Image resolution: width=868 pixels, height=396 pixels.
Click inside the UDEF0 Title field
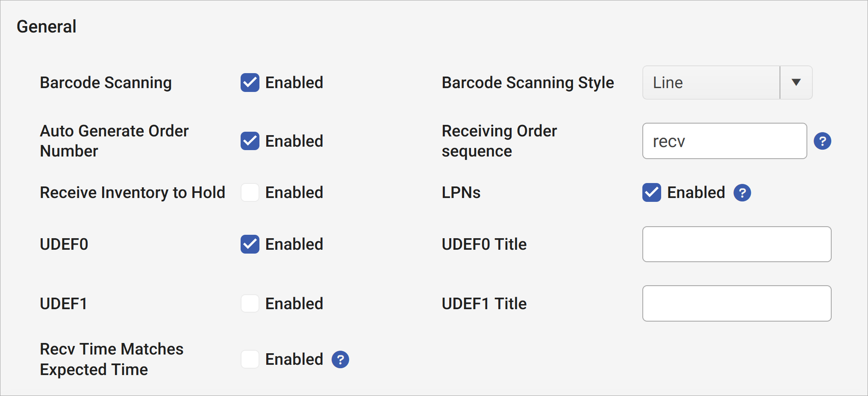point(736,244)
